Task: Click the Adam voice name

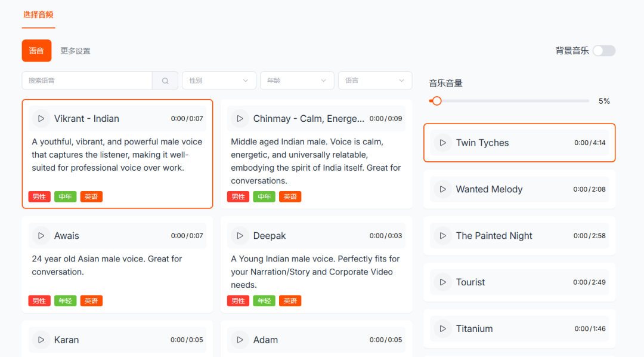Action: pyautogui.click(x=265, y=340)
